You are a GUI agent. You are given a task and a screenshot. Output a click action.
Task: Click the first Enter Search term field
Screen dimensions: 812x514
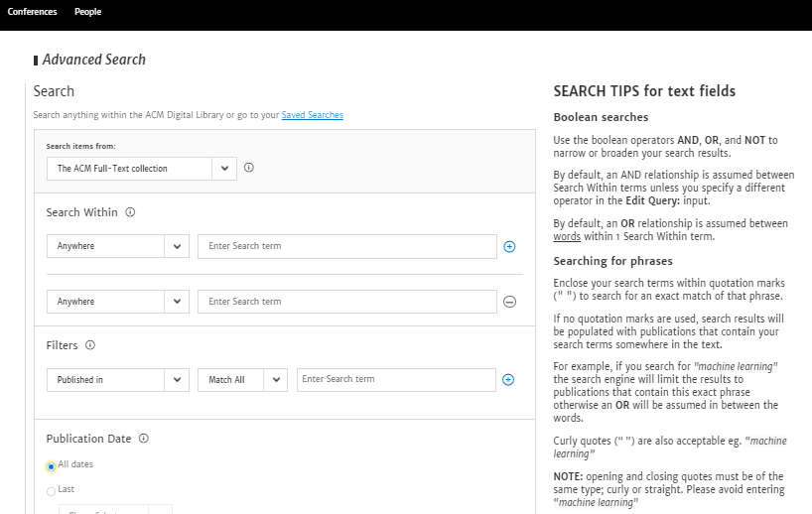click(346, 246)
